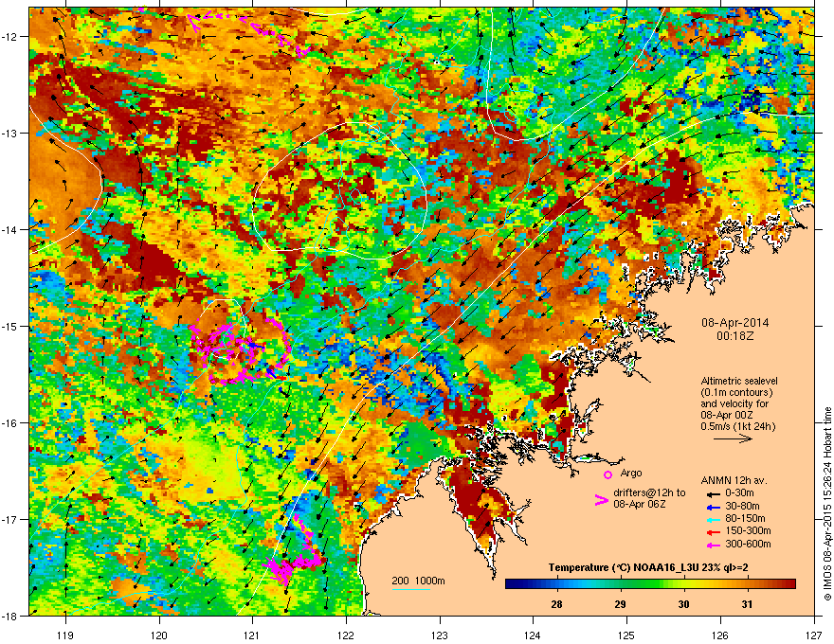Screen dimensions: 834x644
Task: Click latitude axis label -12
Action: [x=10, y=37]
